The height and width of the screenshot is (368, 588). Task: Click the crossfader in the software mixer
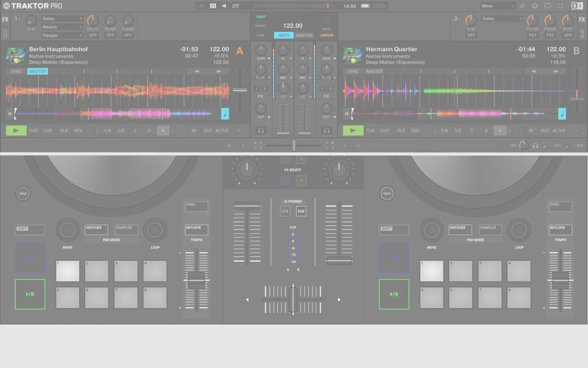[294, 145]
